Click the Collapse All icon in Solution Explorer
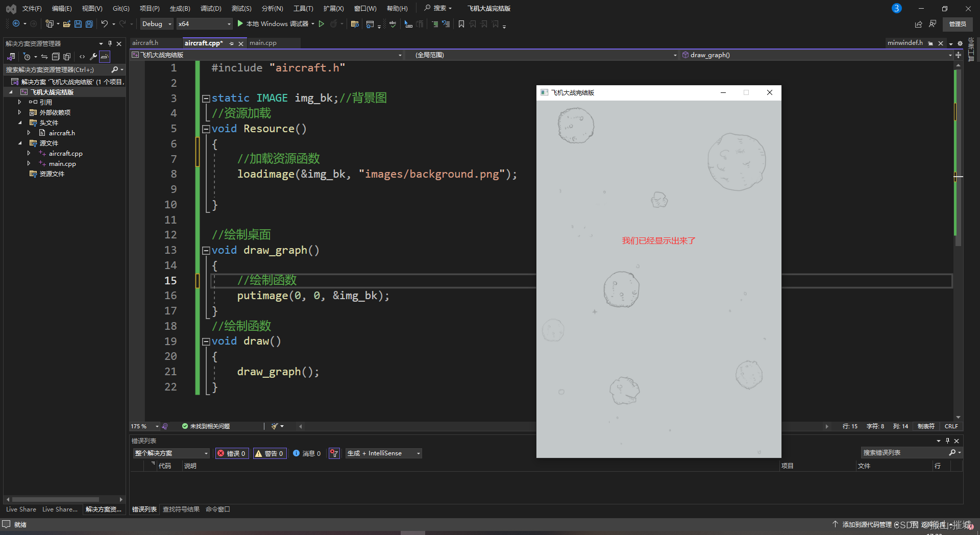Screen dimensions: 980x535 [56, 57]
